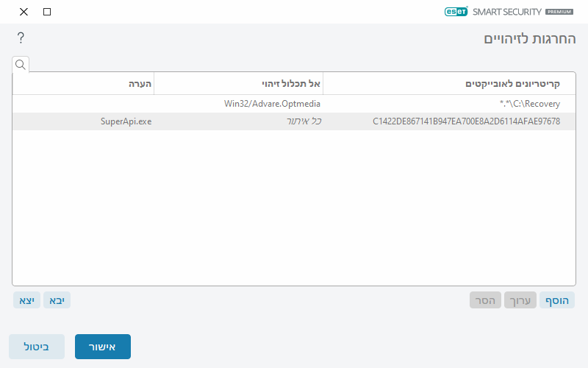Screen dimensions: 588x368
Task: Click the ESET Smart Security Premium logo
Action: pyautogui.click(x=509, y=12)
